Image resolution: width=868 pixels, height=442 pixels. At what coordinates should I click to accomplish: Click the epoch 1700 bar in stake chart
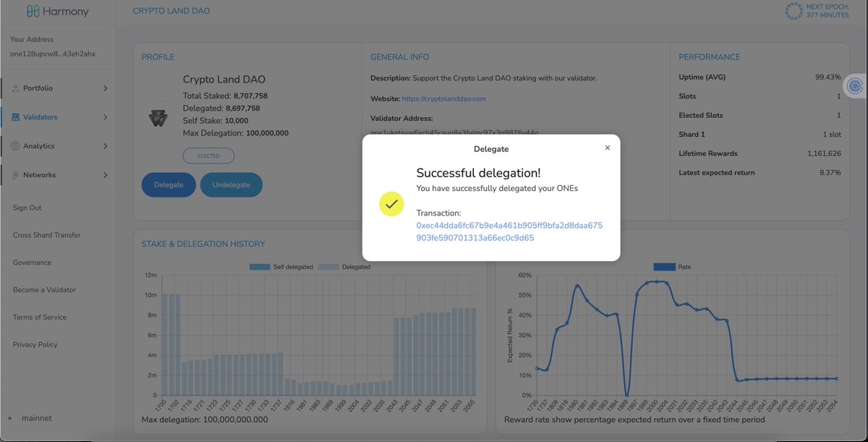point(164,345)
